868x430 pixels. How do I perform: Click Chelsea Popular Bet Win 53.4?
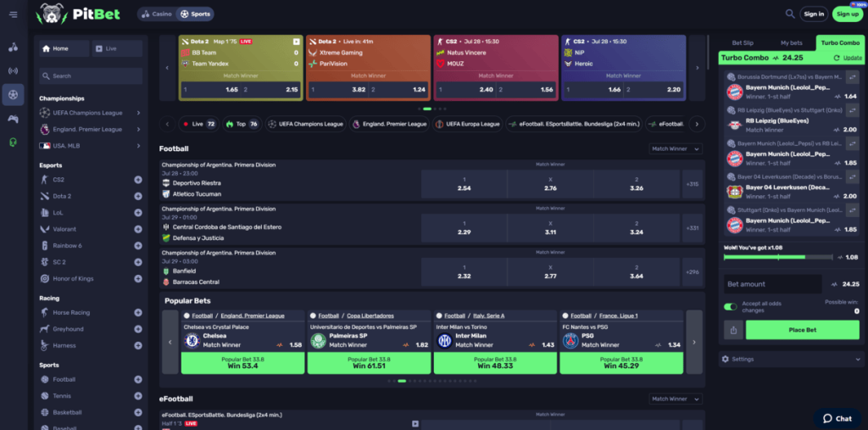(242, 363)
